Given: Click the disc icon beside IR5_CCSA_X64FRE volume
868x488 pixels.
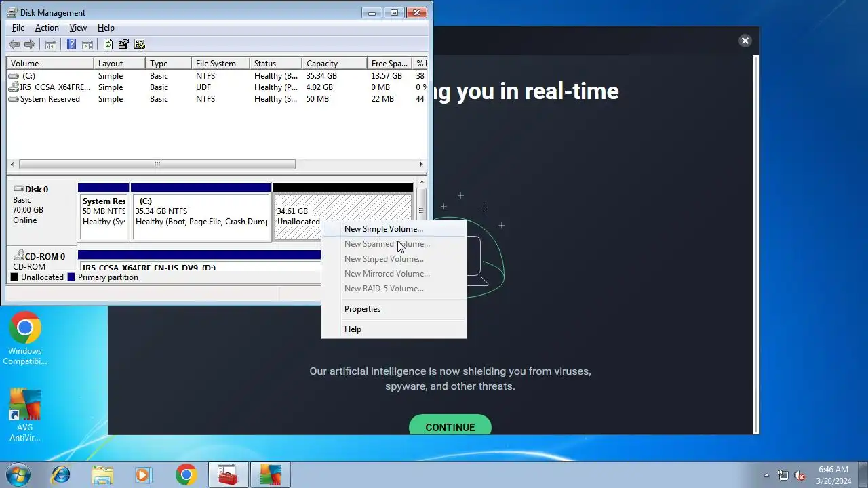Looking at the screenshot, I should (x=14, y=87).
